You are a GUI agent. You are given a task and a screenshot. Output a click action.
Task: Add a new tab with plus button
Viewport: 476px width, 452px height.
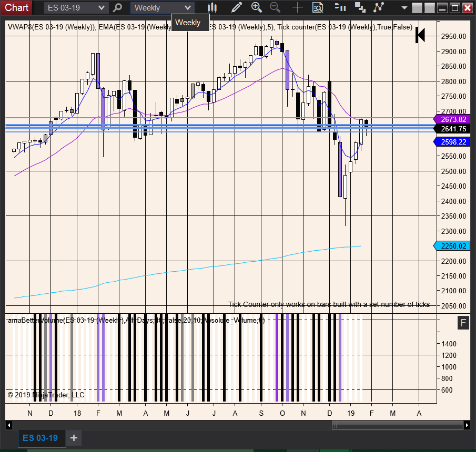click(x=74, y=438)
